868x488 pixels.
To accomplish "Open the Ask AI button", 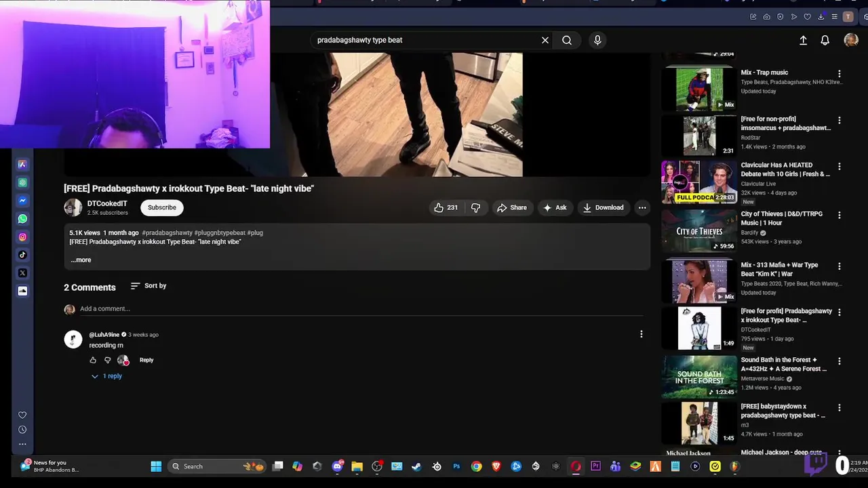I will pos(555,207).
